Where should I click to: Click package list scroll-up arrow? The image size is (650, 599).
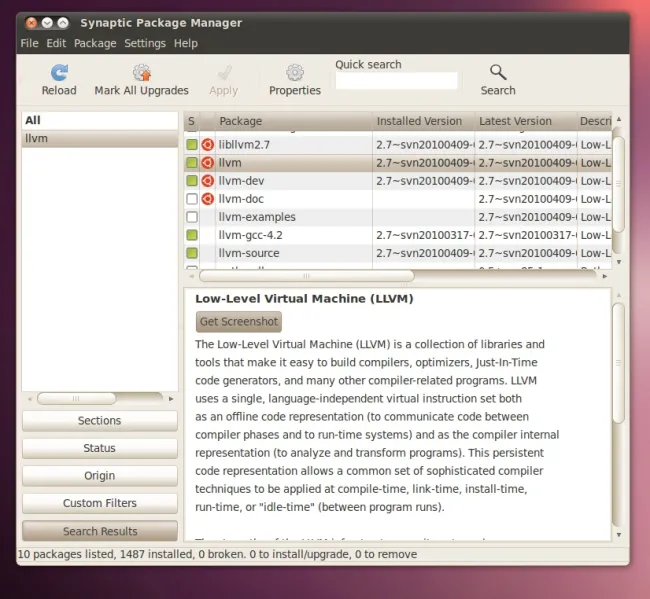(619, 119)
